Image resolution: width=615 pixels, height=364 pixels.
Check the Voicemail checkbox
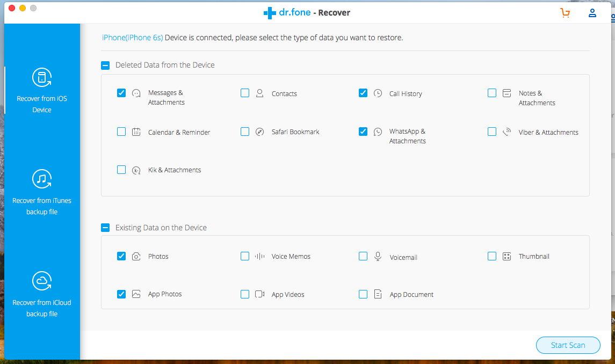(363, 256)
